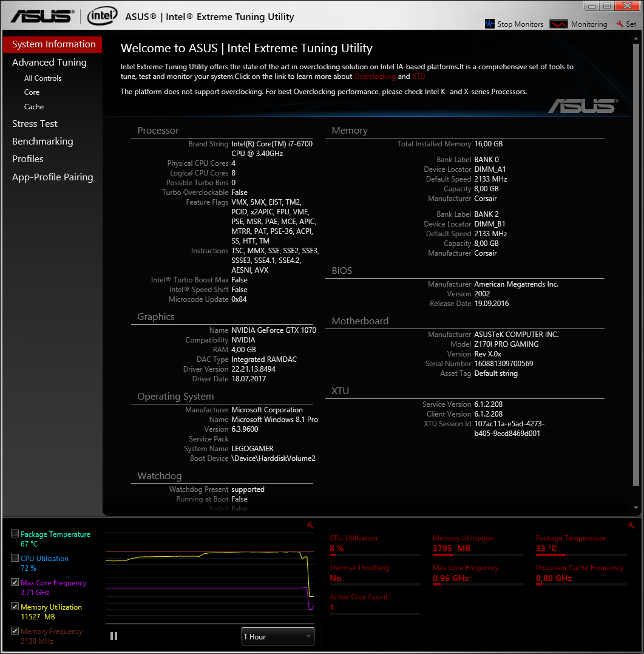This screenshot has height=654, width=644.
Task: Select System Information in sidebar
Action: pyautogui.click(x=53, y=44)
